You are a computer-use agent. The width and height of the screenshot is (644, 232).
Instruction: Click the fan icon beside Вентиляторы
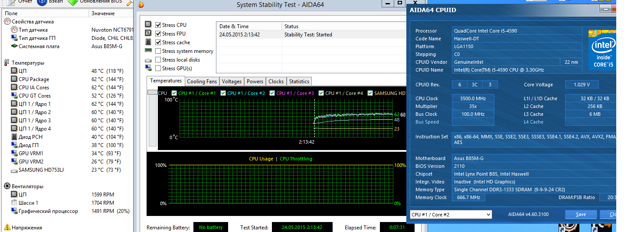(x=7, y=186)
